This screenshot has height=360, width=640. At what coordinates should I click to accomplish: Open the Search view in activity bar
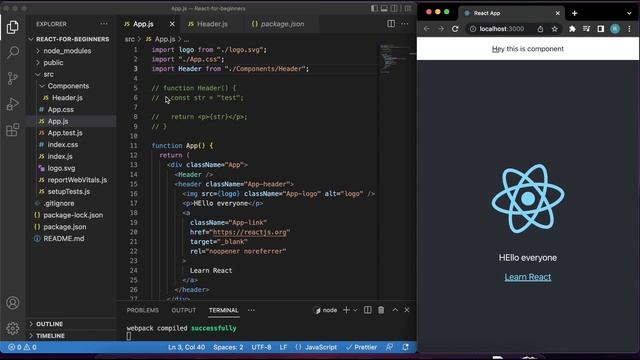pyautogui.click(x=13, y=52)
